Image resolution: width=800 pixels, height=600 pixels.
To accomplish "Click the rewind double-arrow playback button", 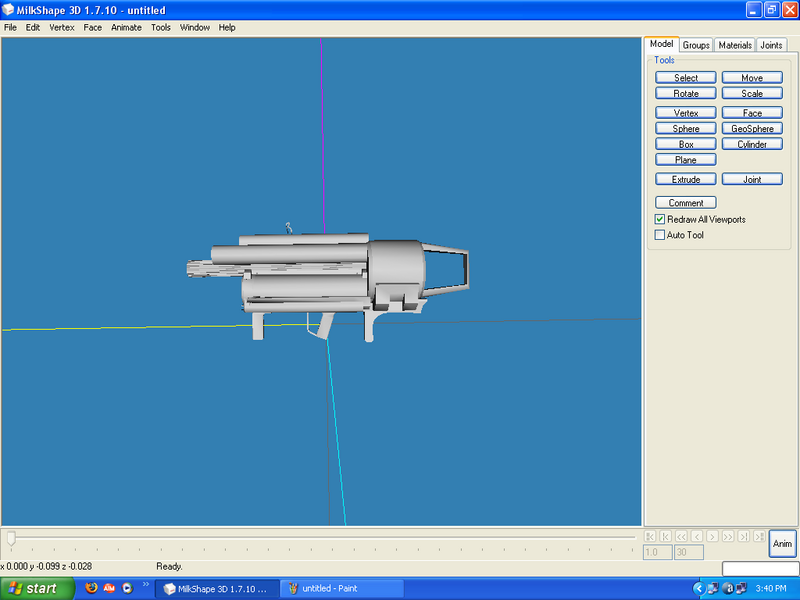I will [x=681, y=536].
